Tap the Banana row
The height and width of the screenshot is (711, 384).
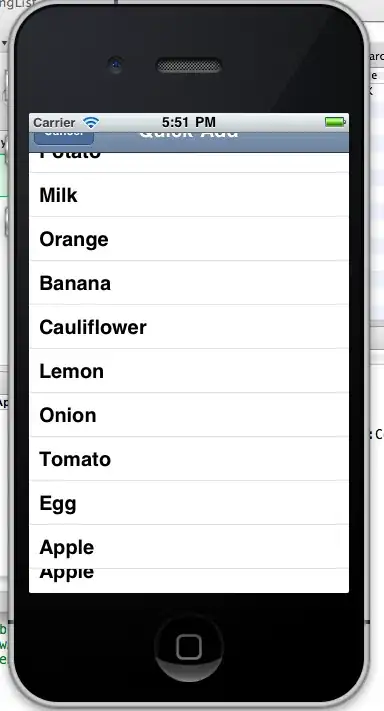coord(189,282)
